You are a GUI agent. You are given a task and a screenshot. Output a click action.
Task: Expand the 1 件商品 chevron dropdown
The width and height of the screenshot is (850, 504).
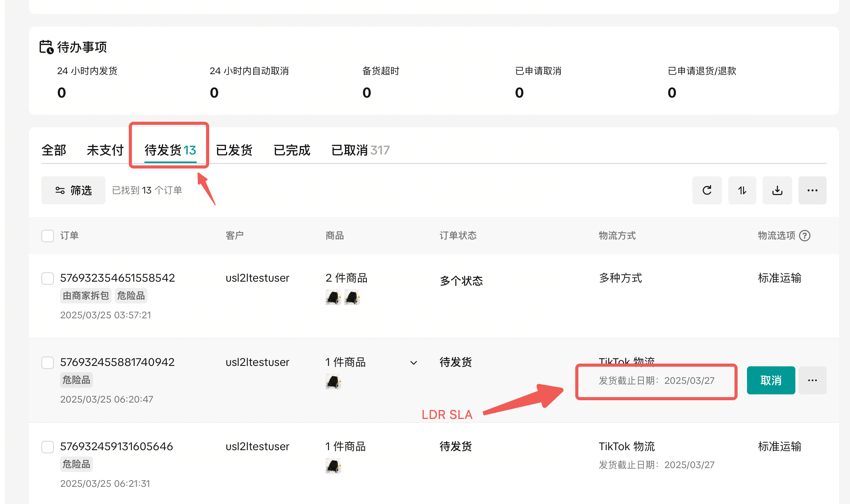(x=414, y=363)
